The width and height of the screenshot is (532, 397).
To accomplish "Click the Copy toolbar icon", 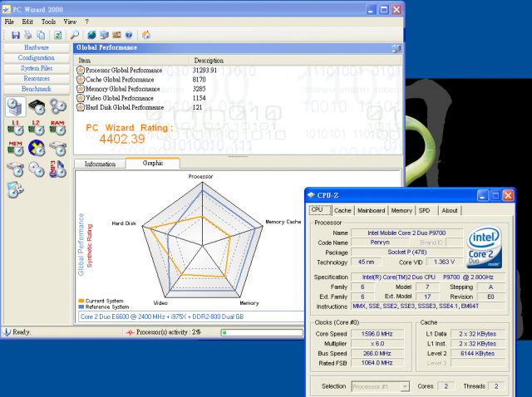I will (41, 35).
